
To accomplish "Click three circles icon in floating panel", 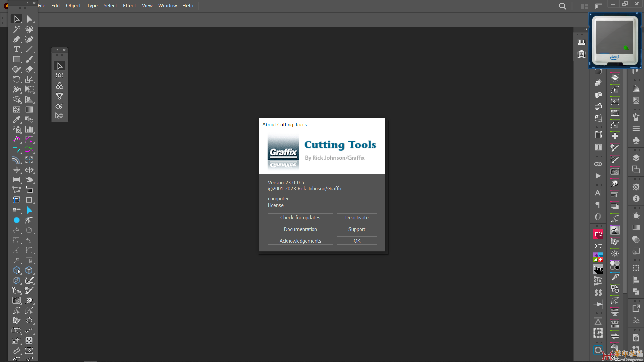I will tap(59, 86).
